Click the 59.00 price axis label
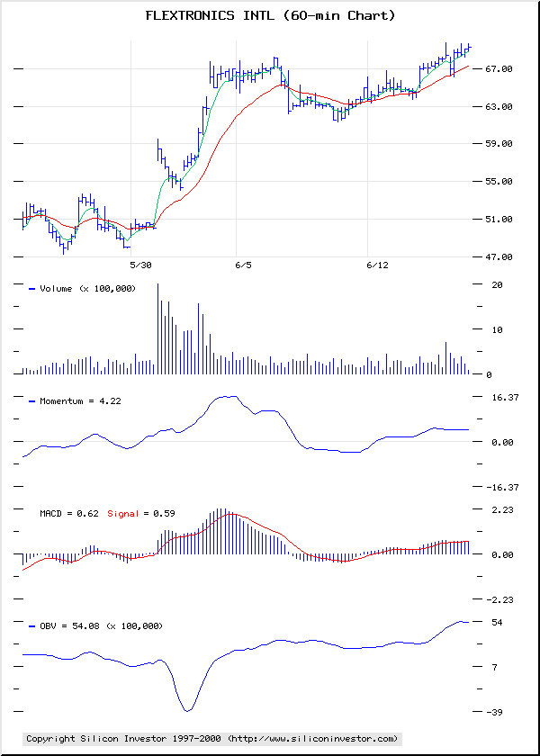 tap(498, 144)
